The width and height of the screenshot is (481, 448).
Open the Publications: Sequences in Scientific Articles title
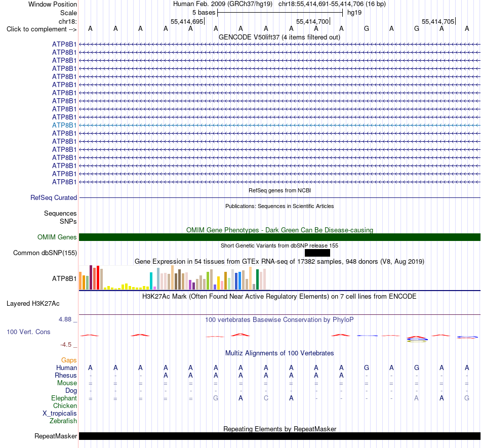point(279,206)
